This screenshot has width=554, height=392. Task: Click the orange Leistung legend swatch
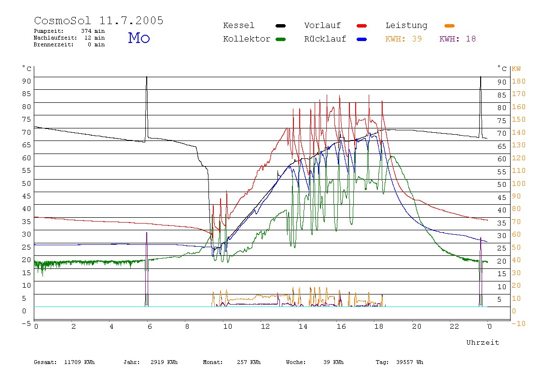pyautogui.click(x=449, y=26)
